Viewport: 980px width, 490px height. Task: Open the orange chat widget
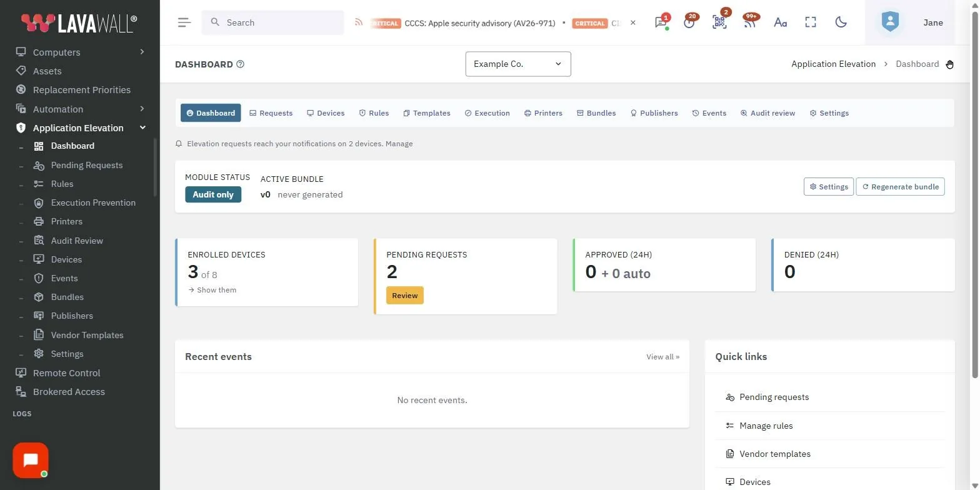click(31, 461)
